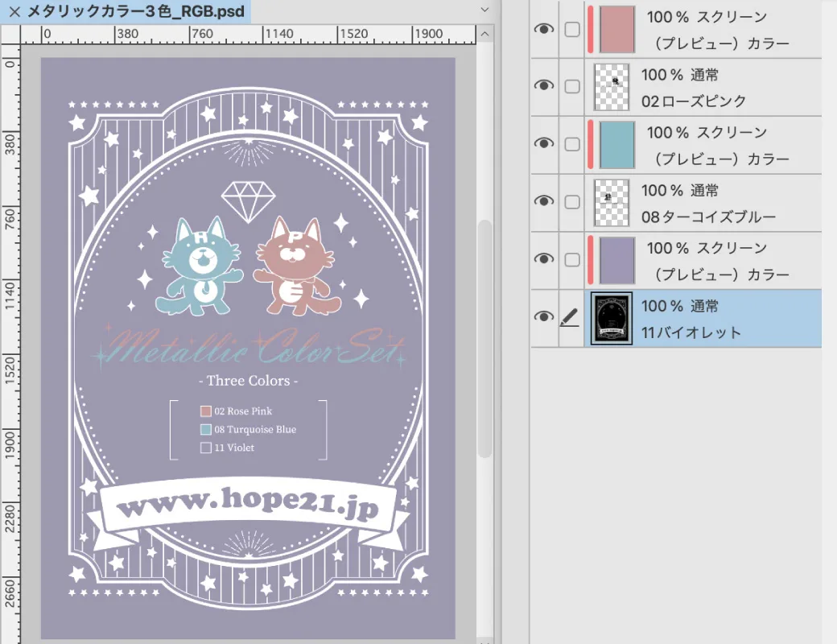Hide the 11バイオレット layer with its eye icon
The image size is (837, 644).
pos(544,317)
